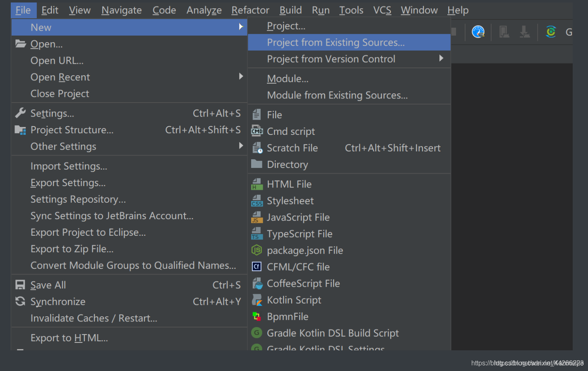Choose Project from Existing Sources
The image size is (588, 371).
[x=349, y=42]
